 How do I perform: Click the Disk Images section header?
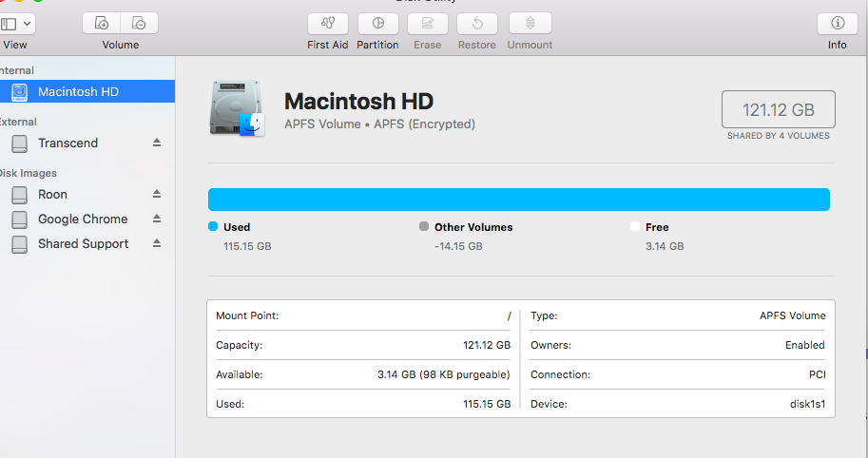click(29, 173)
